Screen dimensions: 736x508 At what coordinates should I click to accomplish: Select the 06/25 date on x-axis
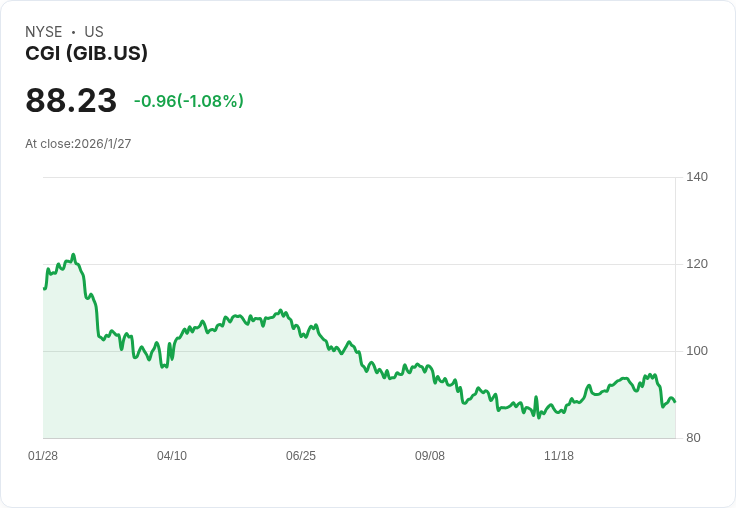301,456
